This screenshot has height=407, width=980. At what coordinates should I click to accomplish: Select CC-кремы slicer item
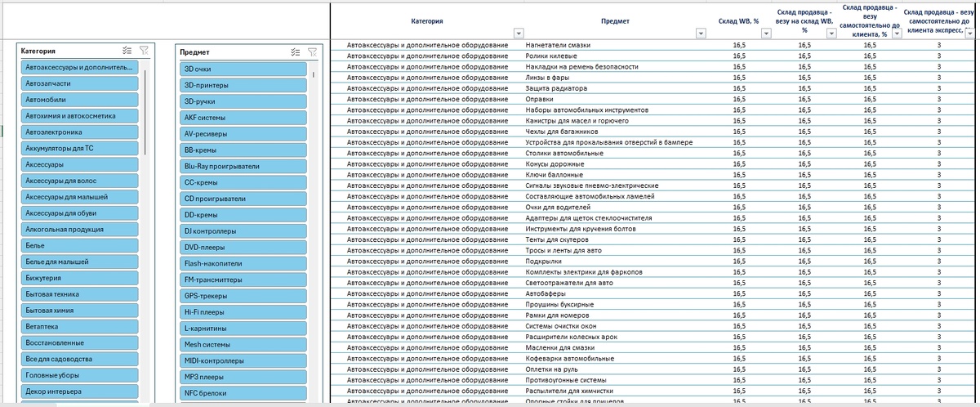pyautogui.click(x=243, y=182)
